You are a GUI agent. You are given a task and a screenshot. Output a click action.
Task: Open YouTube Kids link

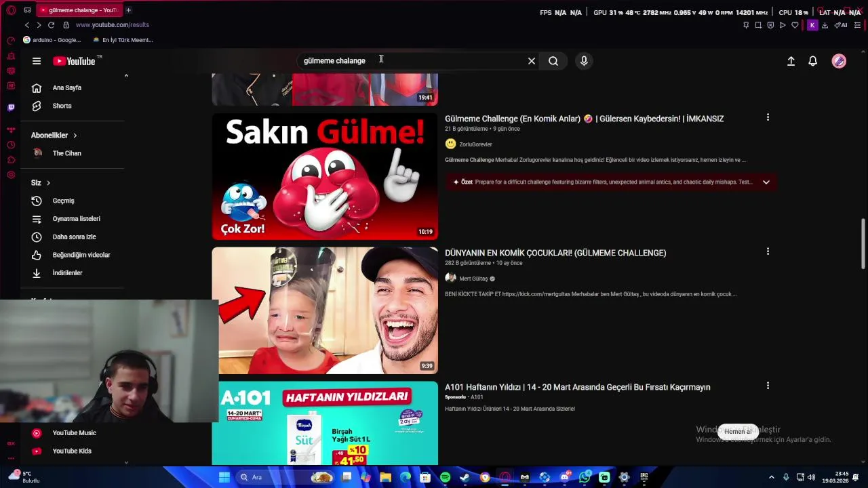click(x=73, y=451)
